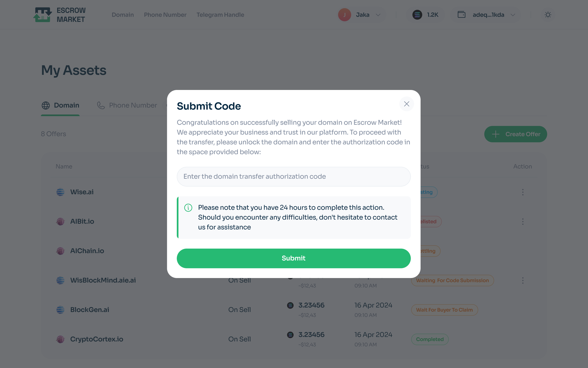Click the green Submit button
The width and height of the screenshot is (588, 368).
293,258
